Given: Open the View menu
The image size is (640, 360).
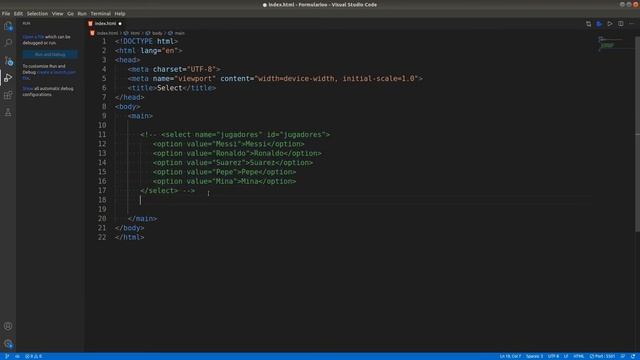Looking at the screenshot, I should pos(58,13).
